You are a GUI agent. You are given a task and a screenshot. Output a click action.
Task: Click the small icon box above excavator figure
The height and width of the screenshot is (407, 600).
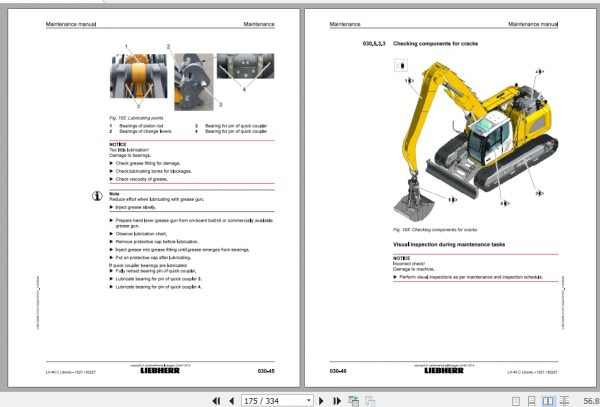pos(401,65)
